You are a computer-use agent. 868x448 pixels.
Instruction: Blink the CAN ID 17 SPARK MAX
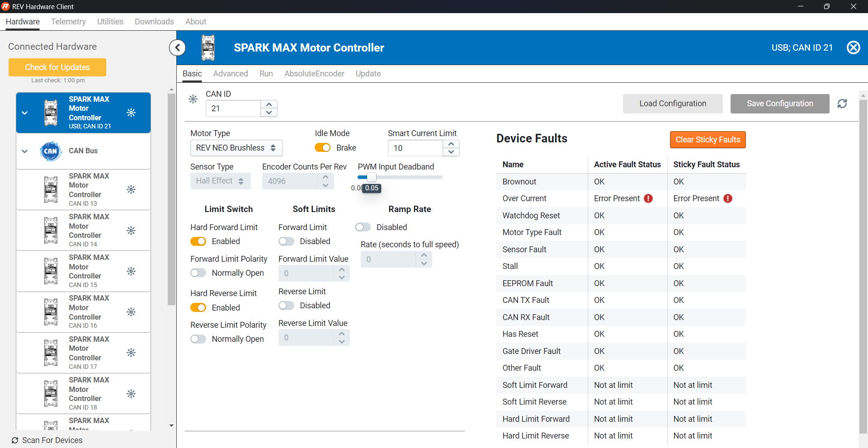131,353
